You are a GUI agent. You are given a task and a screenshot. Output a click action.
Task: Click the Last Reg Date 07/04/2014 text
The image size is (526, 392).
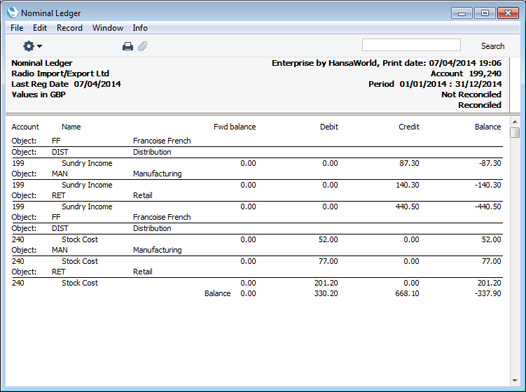(66, 84)
